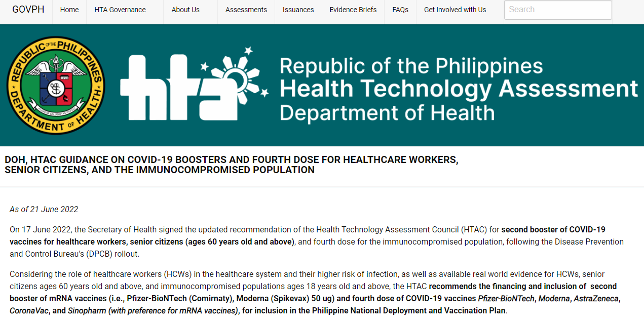644x323 pixels.
Task: Open the About Us menu
Action: [x=185, y=10]
